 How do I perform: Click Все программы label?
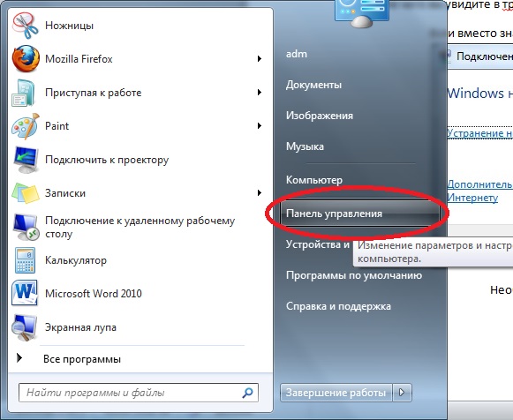[x=82, y=359]
